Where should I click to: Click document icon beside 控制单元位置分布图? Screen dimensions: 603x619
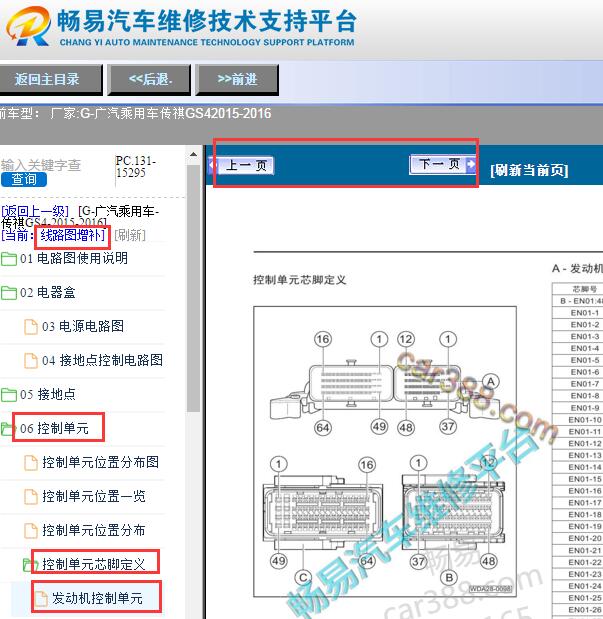coord(31,463)
